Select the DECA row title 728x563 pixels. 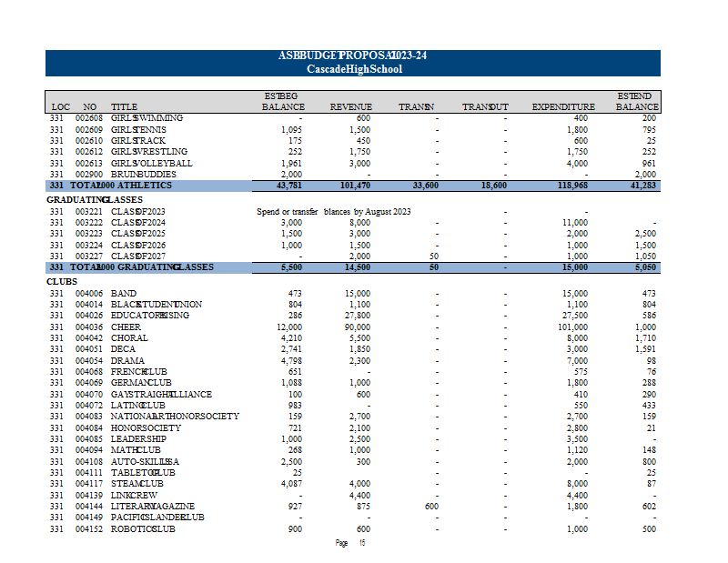[x=123, y=349]
